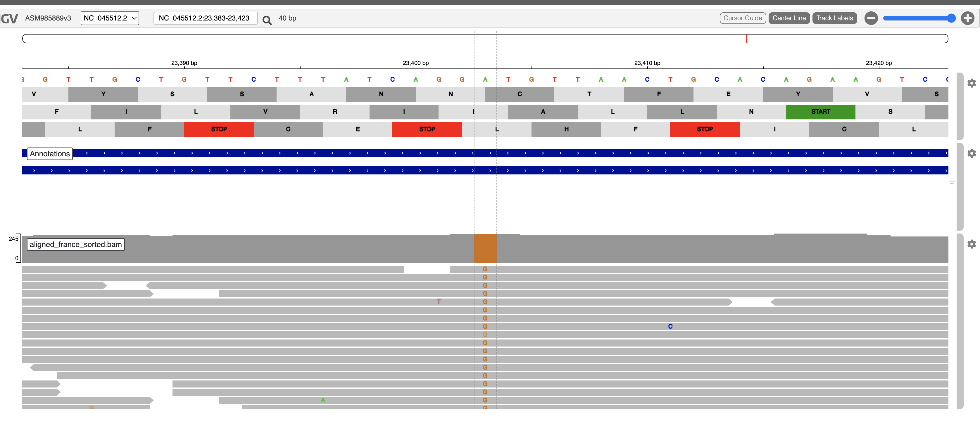Screen dimensions: 980x439
Task: Click the IGV logo
Action: click(x=9, y=18)
